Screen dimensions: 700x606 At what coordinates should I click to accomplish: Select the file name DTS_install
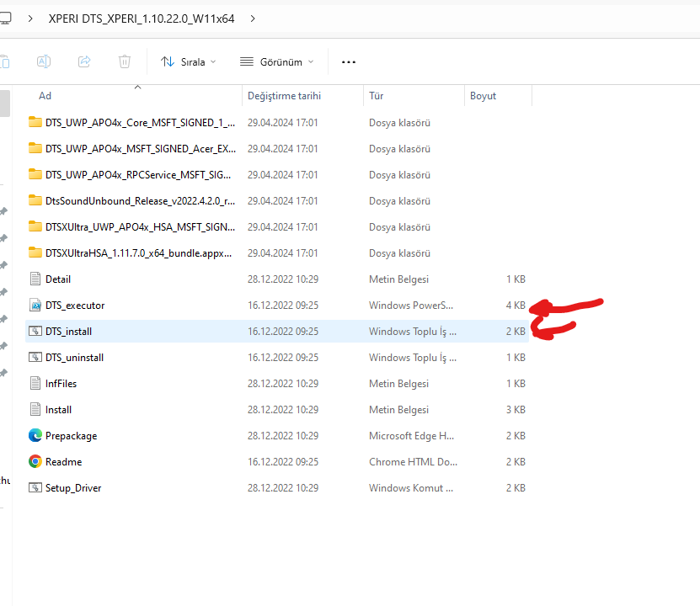tap(69, 332)
